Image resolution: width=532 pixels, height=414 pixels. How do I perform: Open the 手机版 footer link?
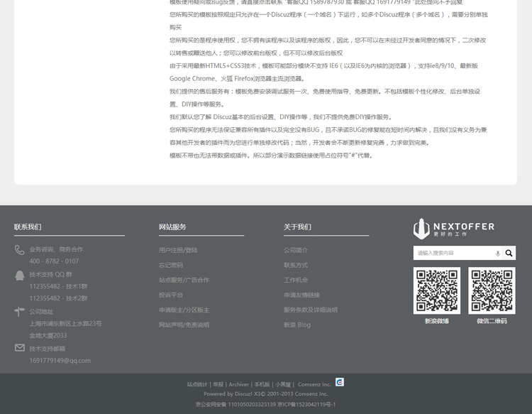click(262, 385)
